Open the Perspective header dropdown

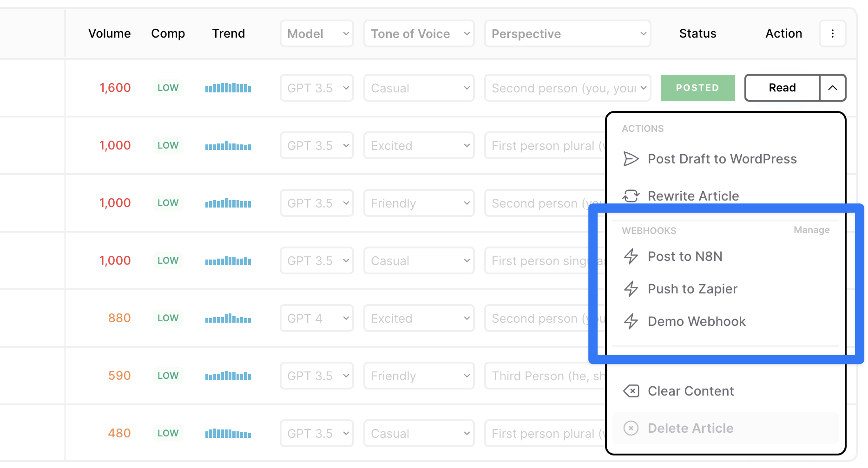567,33
